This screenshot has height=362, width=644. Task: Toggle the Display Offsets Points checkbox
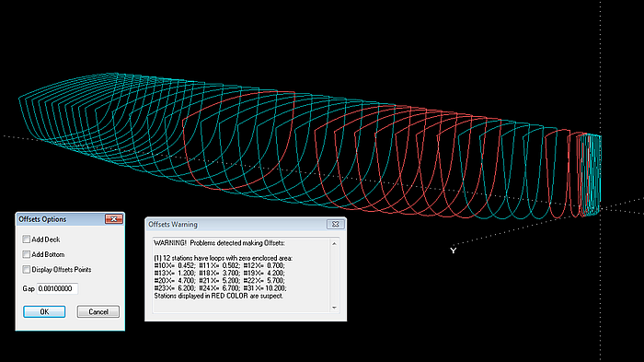[27, 270]
